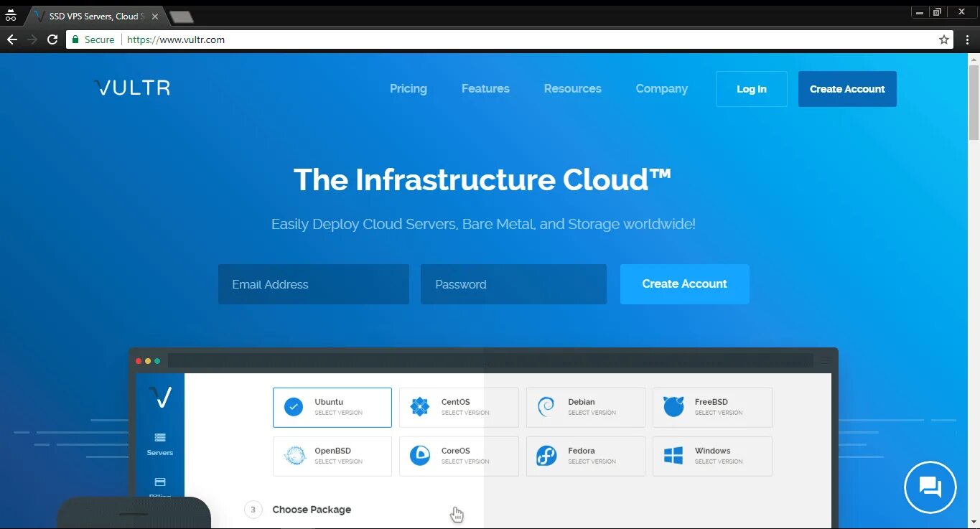Image resolution: width=980 pixels, height=529 pixels.
Task: Click the browser forward arrow
Action: 32,39
